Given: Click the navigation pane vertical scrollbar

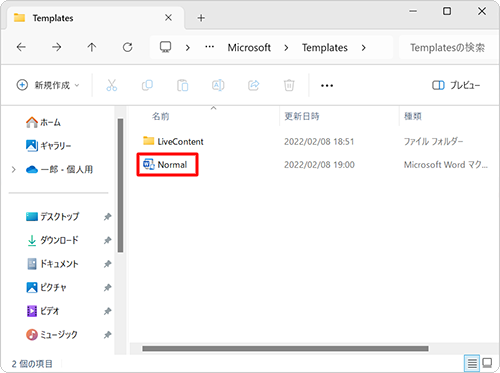Looking at the screenshot, I should coord(120,185).
